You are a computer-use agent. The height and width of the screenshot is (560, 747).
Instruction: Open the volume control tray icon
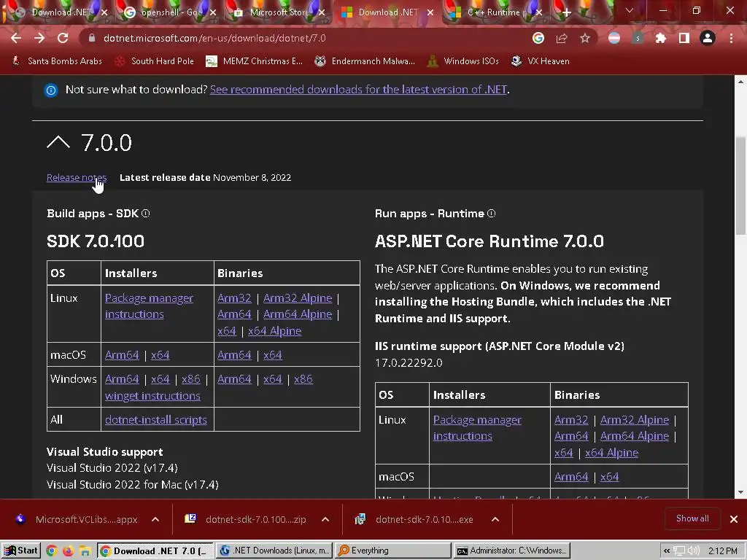coord(693,551)
